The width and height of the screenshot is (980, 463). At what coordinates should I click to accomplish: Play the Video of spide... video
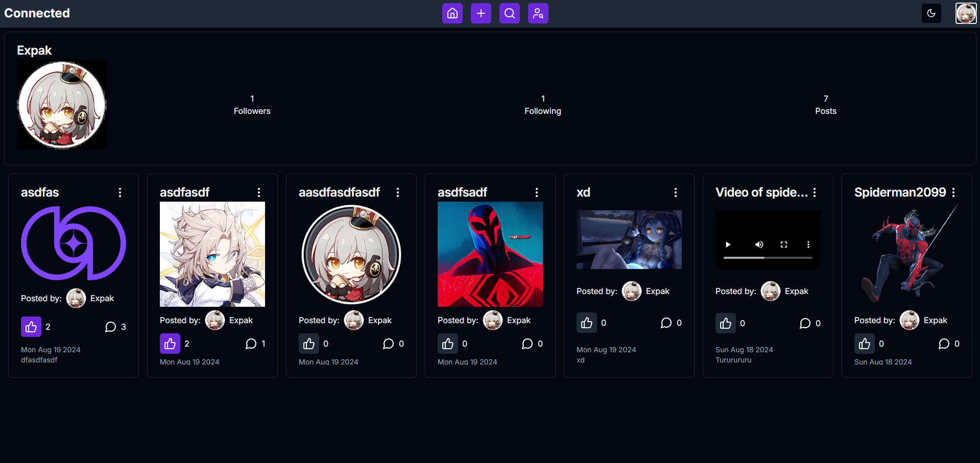coord(728,245)
